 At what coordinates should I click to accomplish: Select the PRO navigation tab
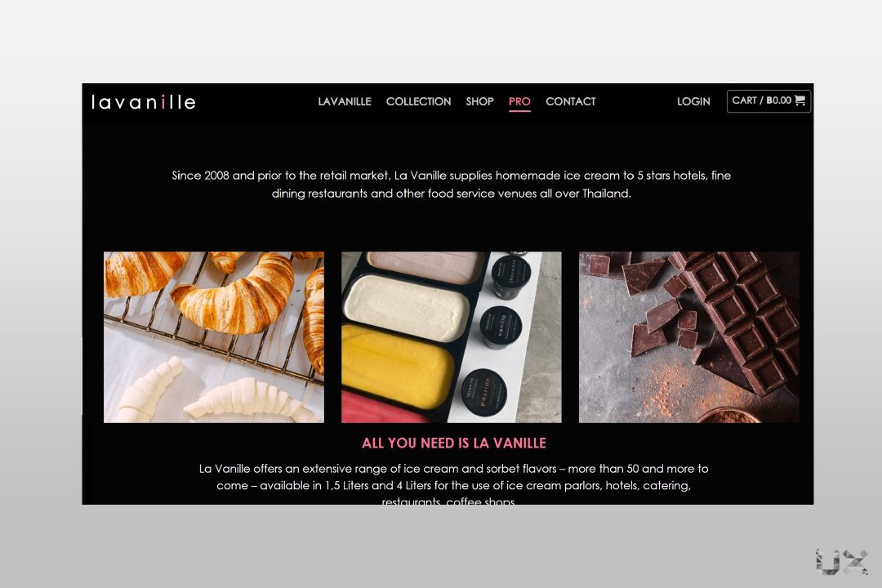(x=519, y=101)
